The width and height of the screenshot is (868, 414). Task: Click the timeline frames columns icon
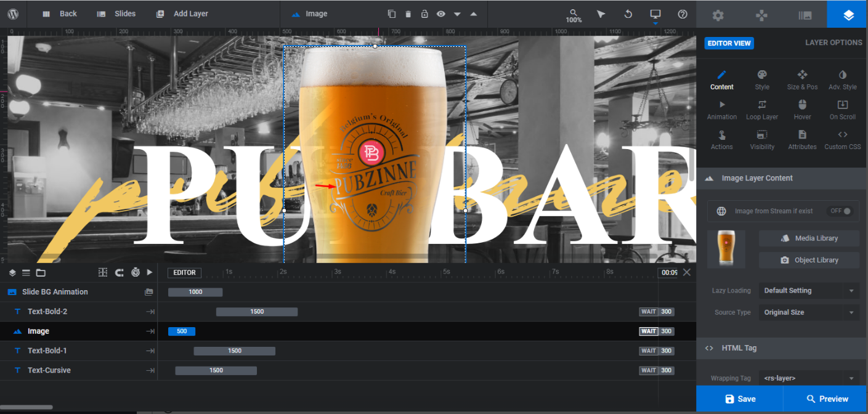103,272
